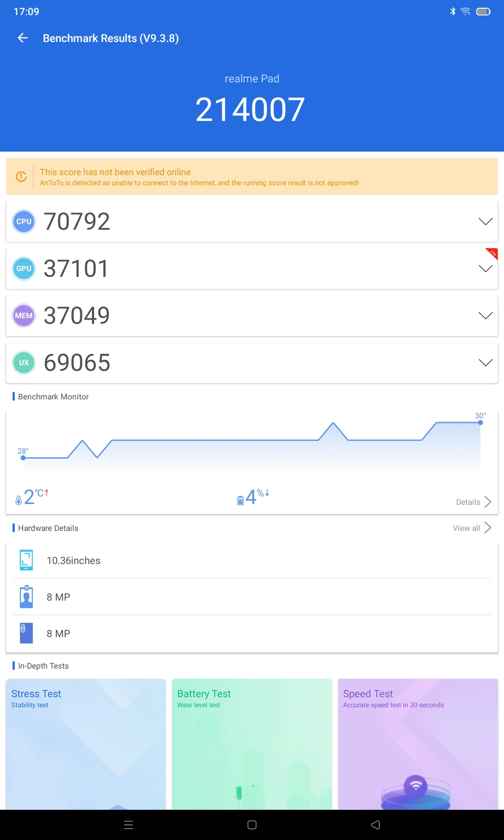Click the UX score badge icon
The width and height of the screenshot is (504, 840).
[x=24, y=363]
